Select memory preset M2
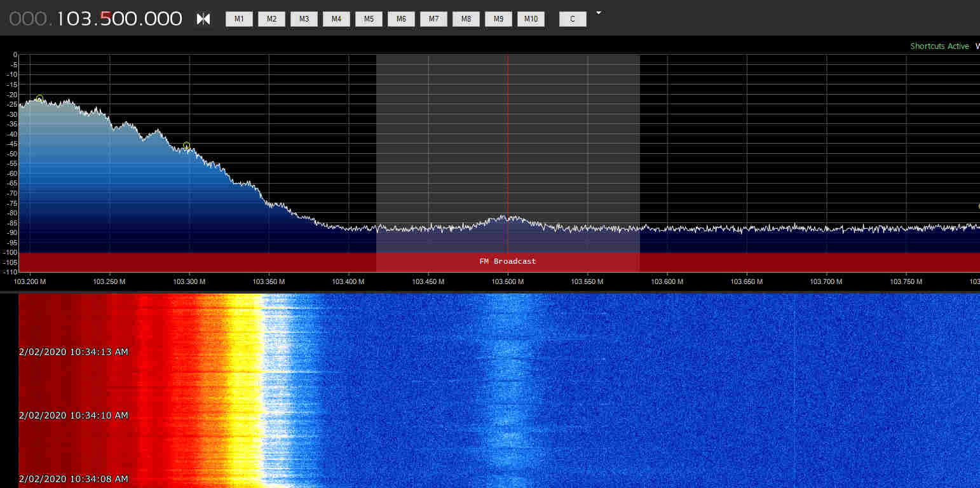980x488 pixels. click(x=271, y=19)
